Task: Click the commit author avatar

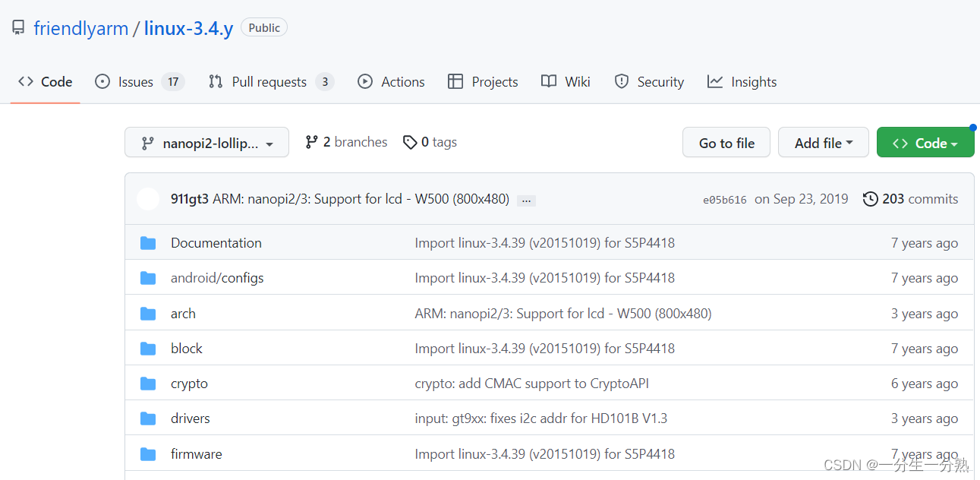Action: coord(148,199)
